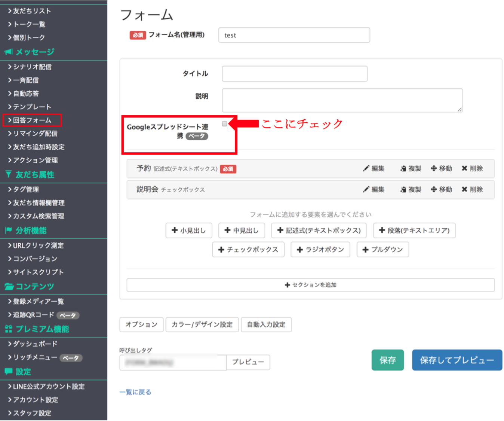Focus the 説明 text area
The width and height of the screenshot is (504, 421).
pos(342,100)
